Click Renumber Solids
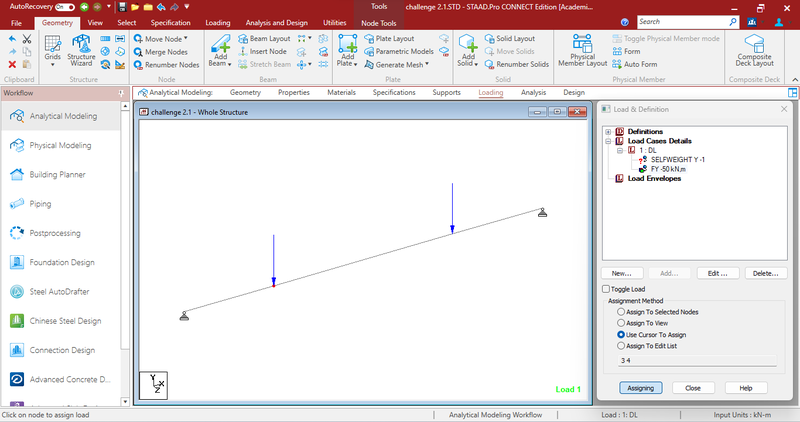Viewport: 800px width, 422px height. coord(517,64)
